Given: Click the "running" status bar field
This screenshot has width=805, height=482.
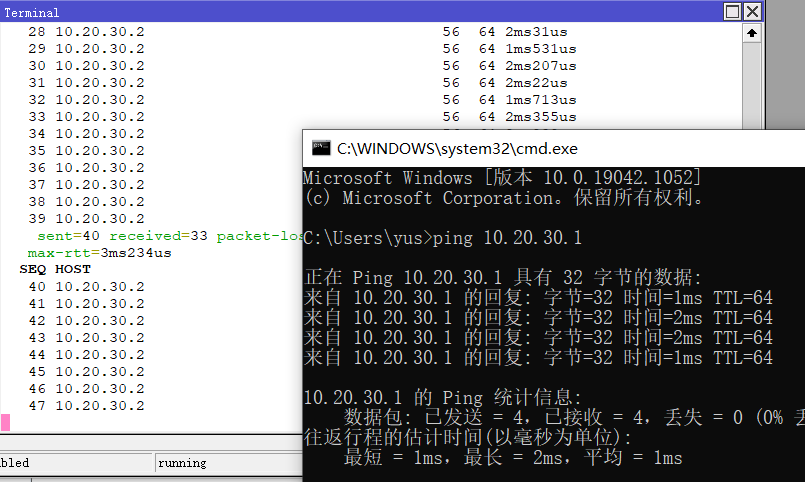Looking at the screenshot, I should 182,463.
